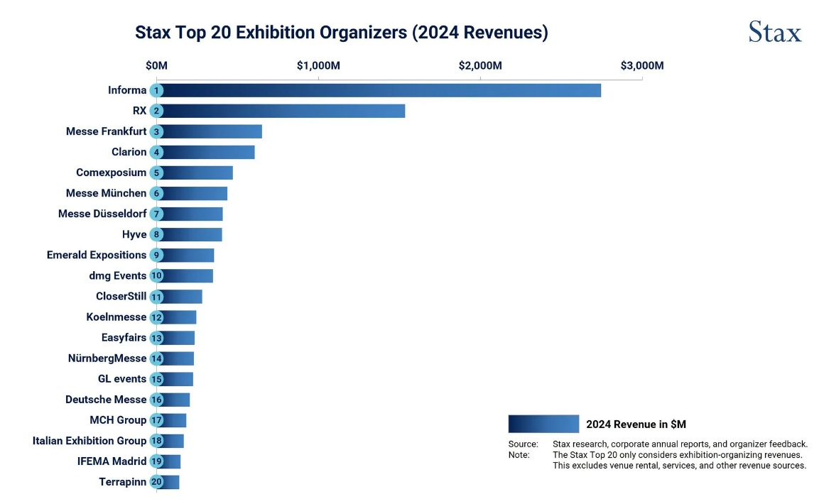Select the Emerald Expositions label
The height and width of the screenshot is (504, 824).
pyautogui.click(x=97, y=255)
